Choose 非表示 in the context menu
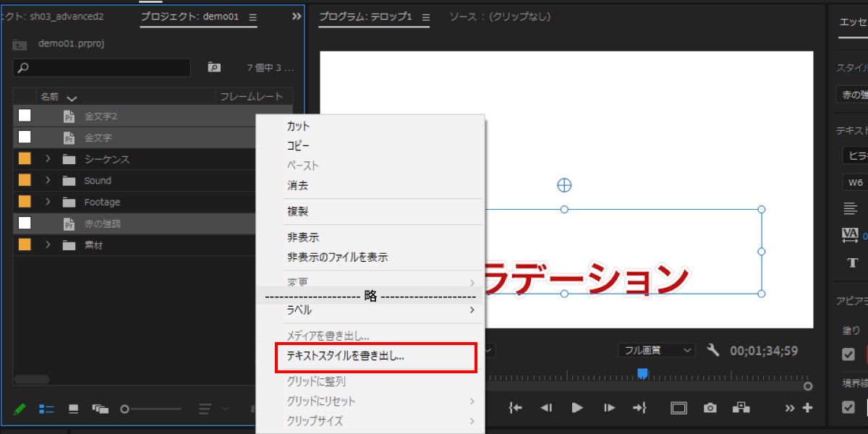 coord(302,237)
